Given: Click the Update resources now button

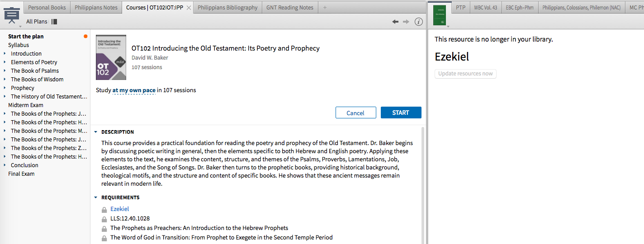Looking at the screenshot, I should [465, 74].
